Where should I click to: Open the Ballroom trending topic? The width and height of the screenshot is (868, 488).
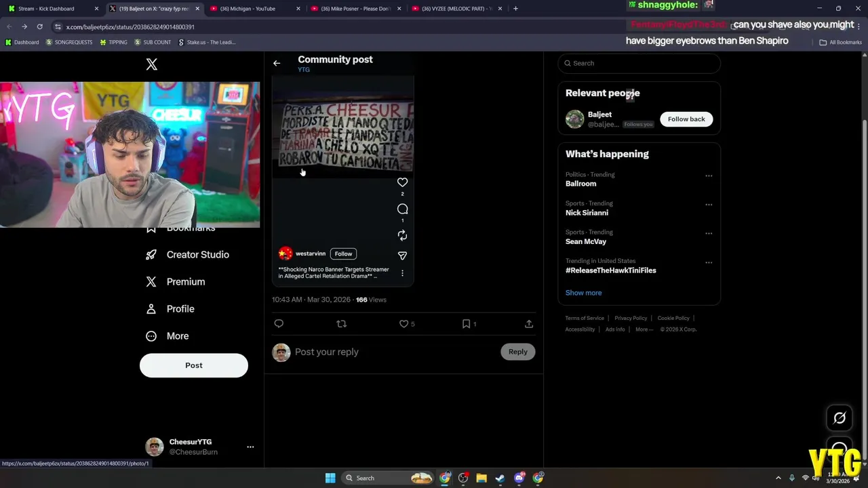click(580, 184)
